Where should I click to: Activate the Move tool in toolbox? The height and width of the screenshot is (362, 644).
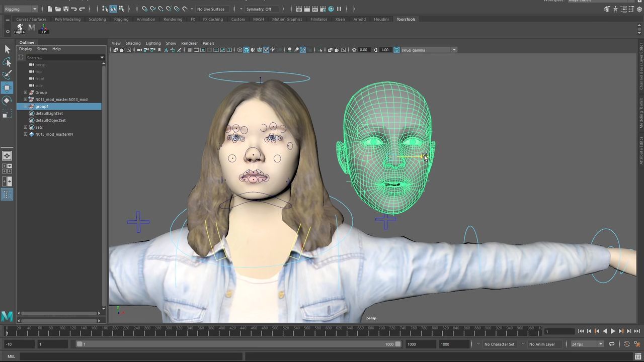point(7,87)
